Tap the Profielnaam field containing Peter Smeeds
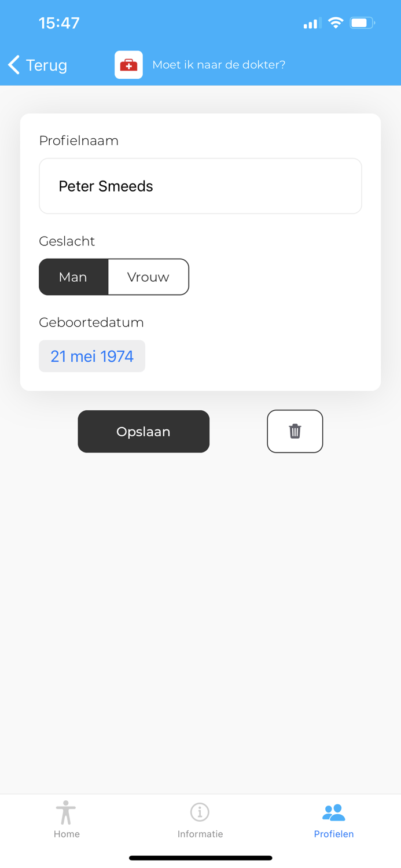Image resolution: width=401 pixels, height=868 pixels. point(200,186)
